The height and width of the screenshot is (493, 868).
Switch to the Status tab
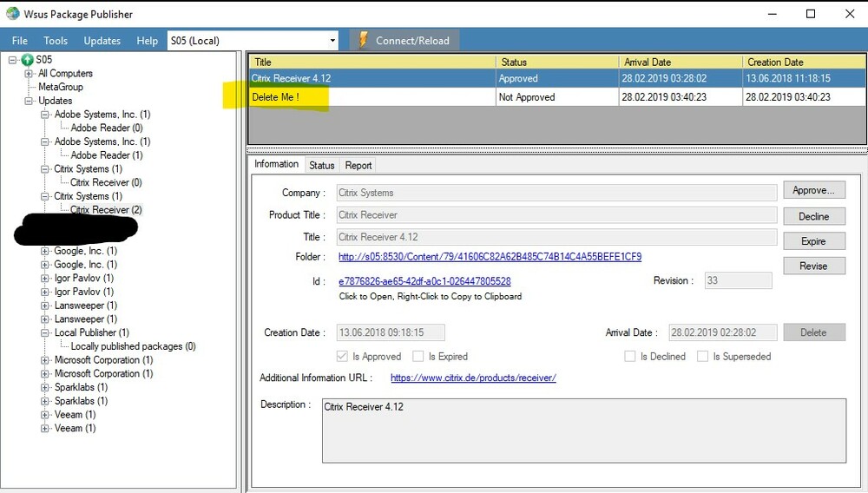pyautogui.click(x=321, y=166)
